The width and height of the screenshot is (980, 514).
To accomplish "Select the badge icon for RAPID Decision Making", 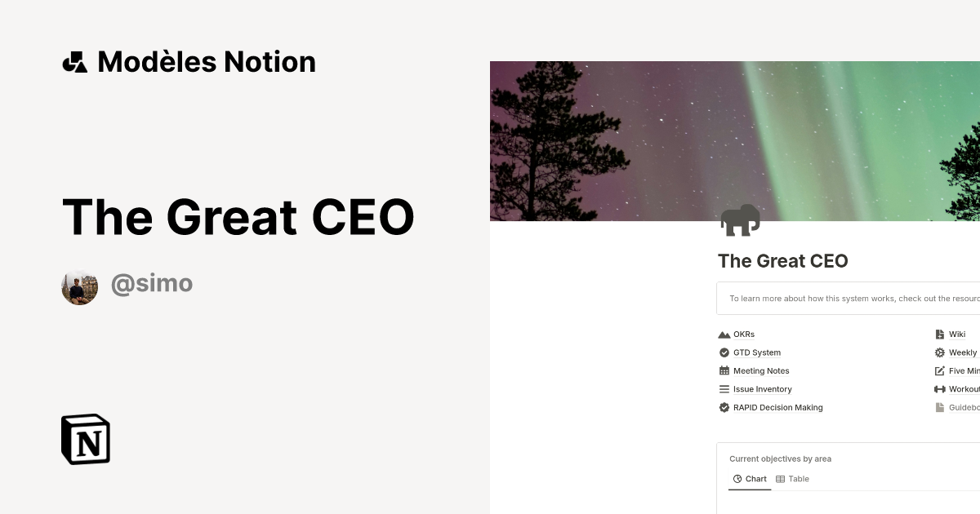I will click(724, 407).
